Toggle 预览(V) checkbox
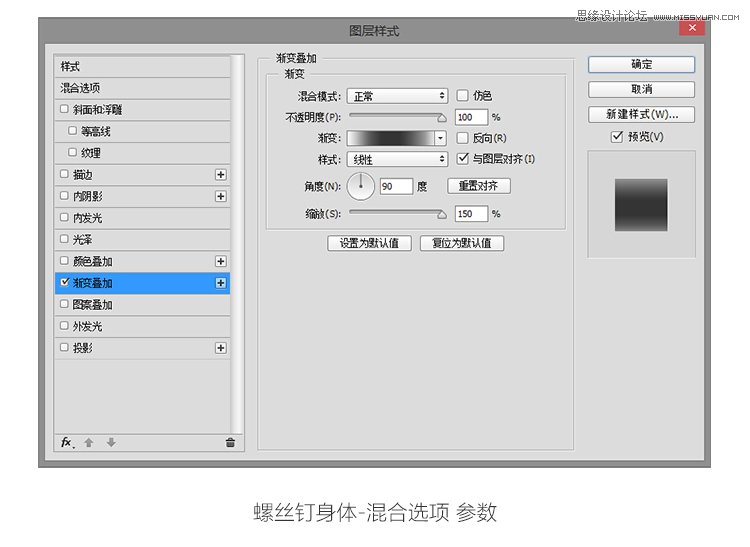Image resolution: width=750 pixels, height=547 pixels. point(617,137)
